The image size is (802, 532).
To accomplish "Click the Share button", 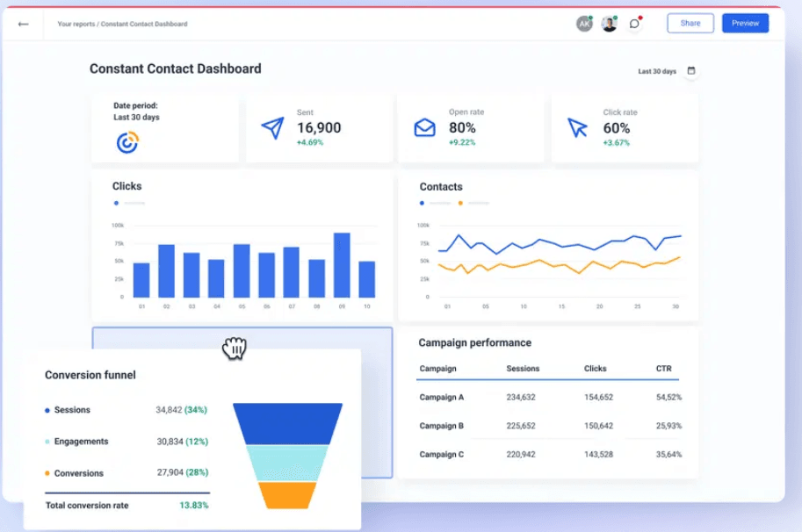I will (690, 23).
